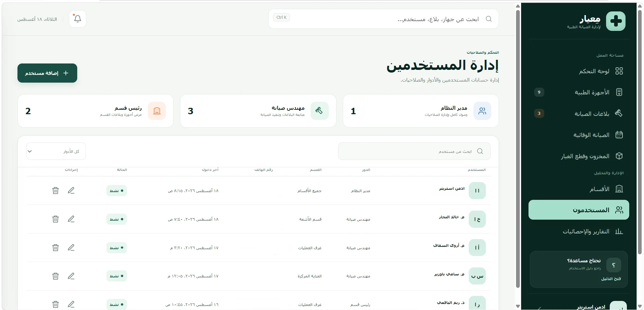This screenshot has height=310, width=644.
Task: Edit user ادمن استريتر with pencil icon
Action: pyautogui.click(x=71, y=190)
